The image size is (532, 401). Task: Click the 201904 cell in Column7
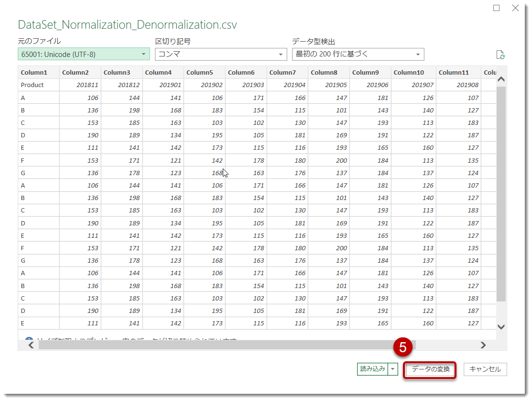(287, 85)
